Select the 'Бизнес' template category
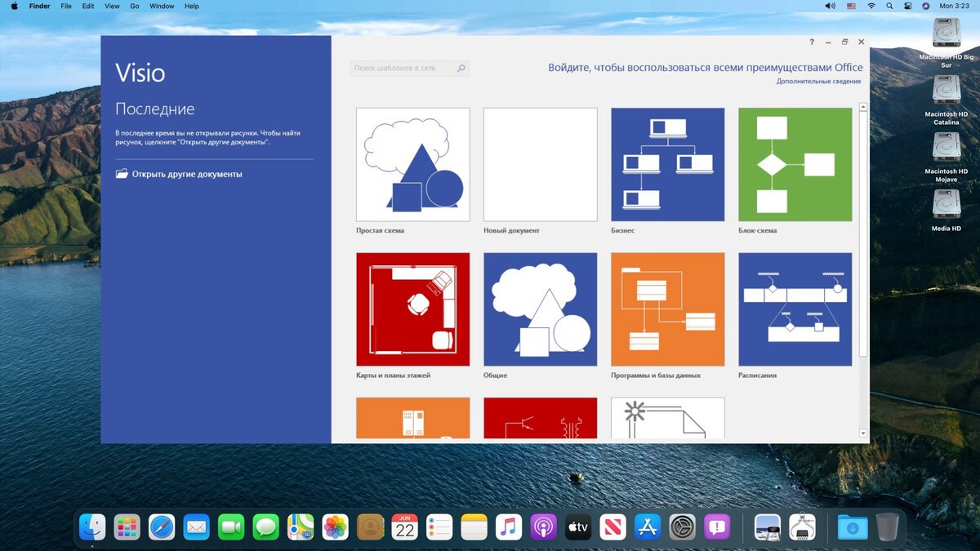Viewport: 980px width, 551px height. [x=667, y=162]
